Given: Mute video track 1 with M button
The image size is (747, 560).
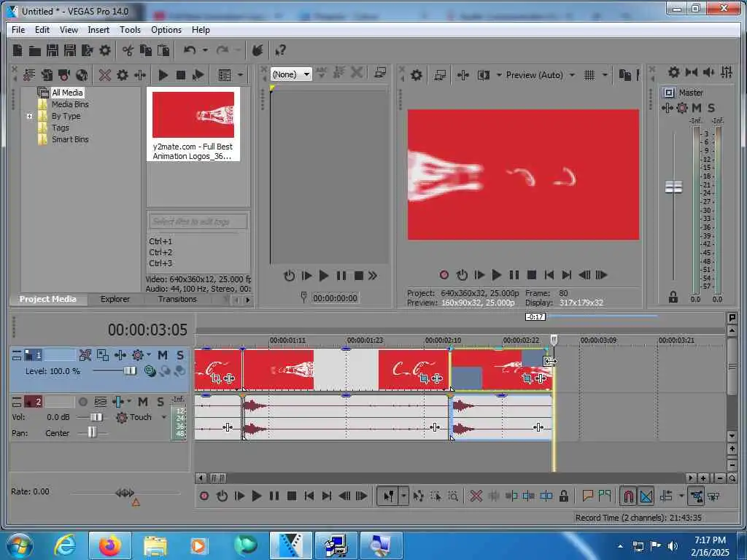Looking at the screenshot, I should [x=163, y=355].
